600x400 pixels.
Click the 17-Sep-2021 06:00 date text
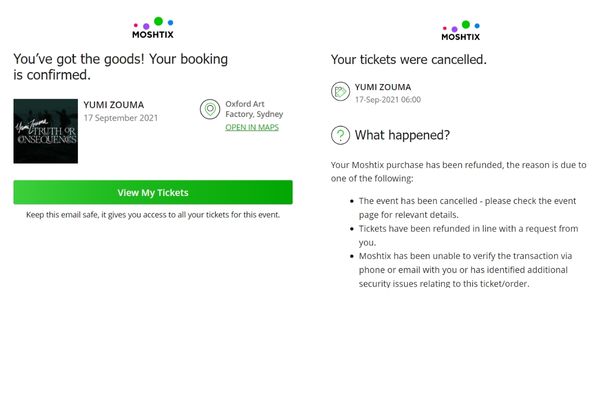(388, 100)
